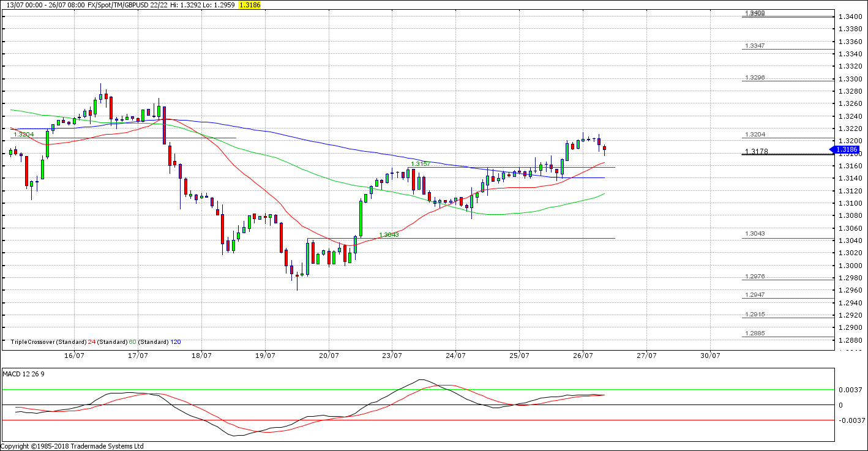Click the green 60 period in TripleCrossover legend
This screenshot has width=868, height=451.
point(131,342)
